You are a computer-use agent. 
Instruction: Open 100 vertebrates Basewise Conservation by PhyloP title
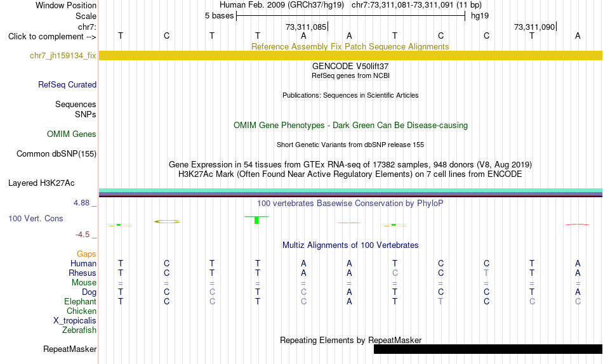click(350, 204)
